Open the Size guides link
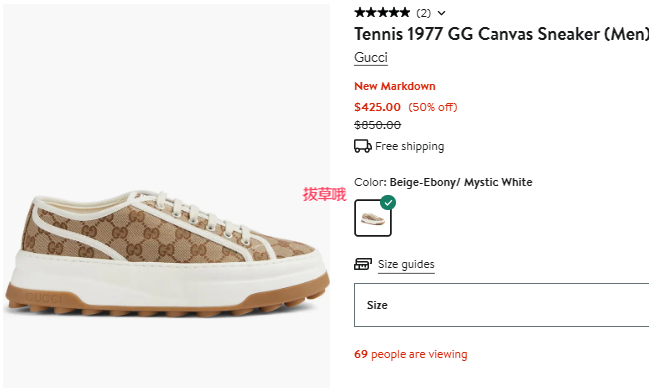Viewport: 649px width, 388px height. coord(406,264)
